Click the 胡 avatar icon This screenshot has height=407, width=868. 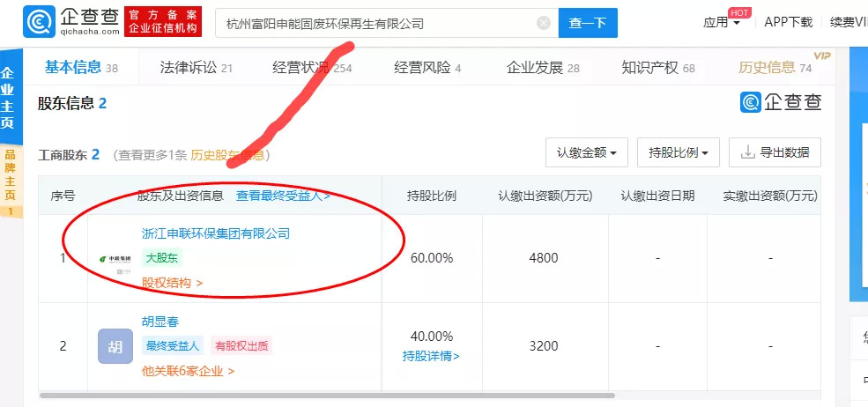115,346
